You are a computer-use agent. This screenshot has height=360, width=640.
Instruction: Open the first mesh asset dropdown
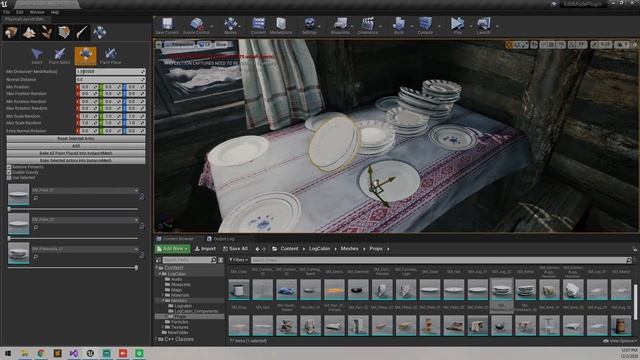pos(136,190)
